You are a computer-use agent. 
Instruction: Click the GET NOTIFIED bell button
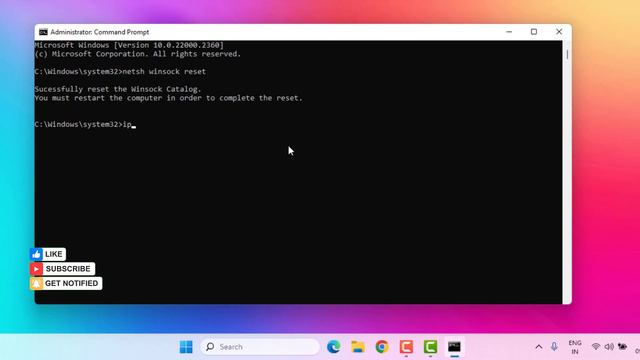[x=66, y=283]
